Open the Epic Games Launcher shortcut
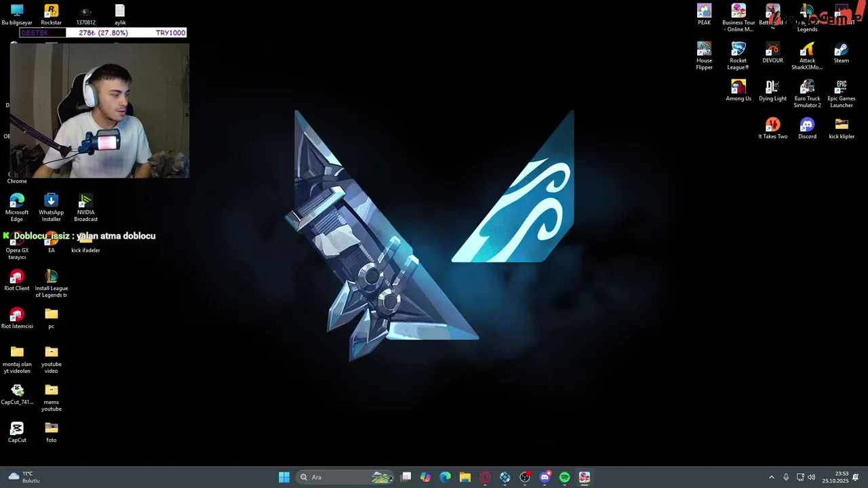The width and height of the screenshot is (868, 488). (842, 94)
